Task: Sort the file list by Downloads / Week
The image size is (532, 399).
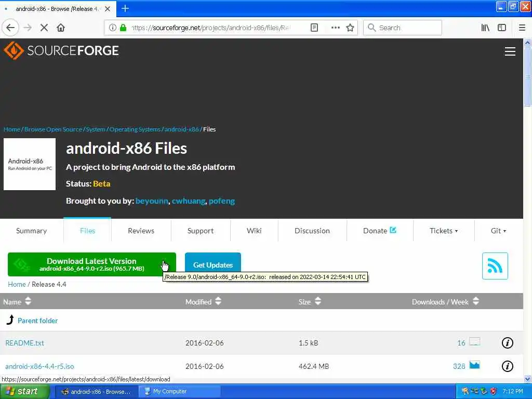Action: click(x=445, y=301)
